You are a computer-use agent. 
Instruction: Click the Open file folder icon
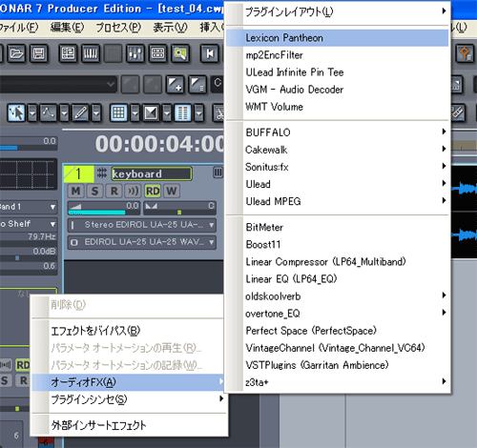coord(16,53)
